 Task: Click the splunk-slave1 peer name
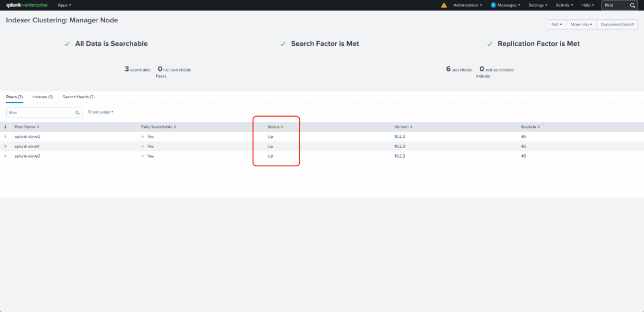tap(27, 146)
